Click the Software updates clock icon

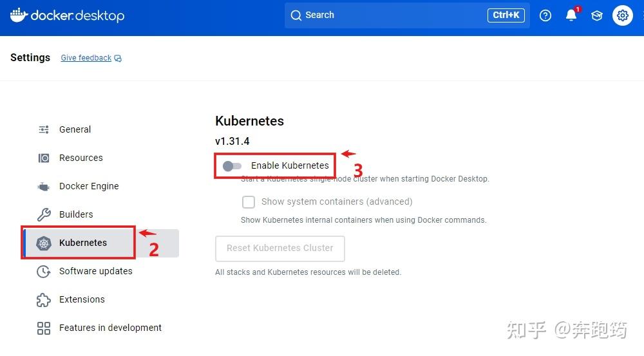pos(44,272)
